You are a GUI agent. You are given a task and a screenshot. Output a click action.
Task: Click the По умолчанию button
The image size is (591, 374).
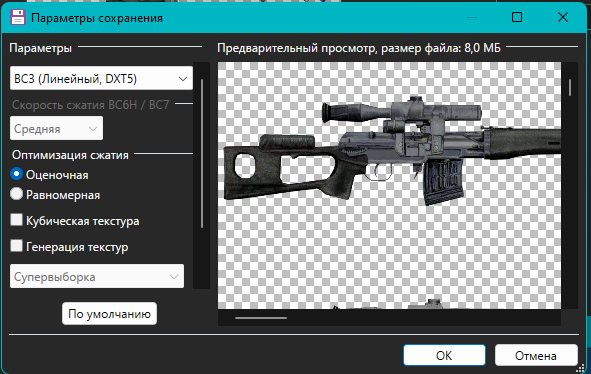point(109,314)
